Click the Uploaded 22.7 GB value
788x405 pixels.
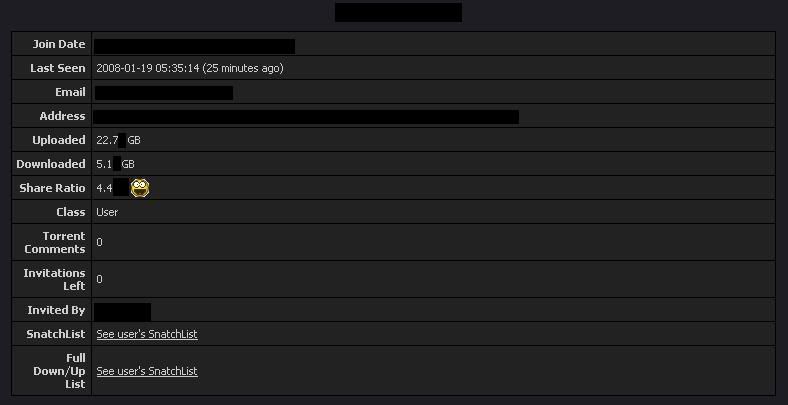pyautogui.click(x=118, y=140)
